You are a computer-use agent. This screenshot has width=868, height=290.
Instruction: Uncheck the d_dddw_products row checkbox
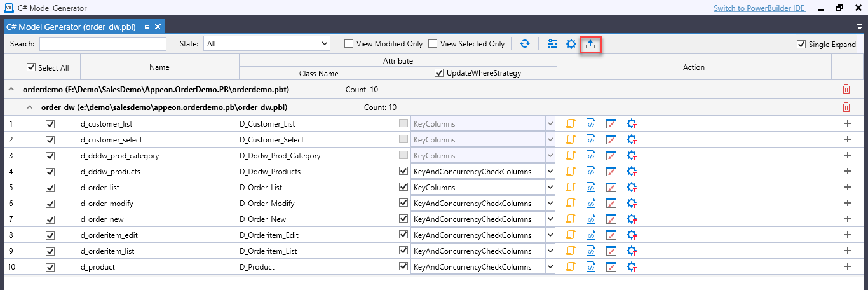click(x=50, y=172)
